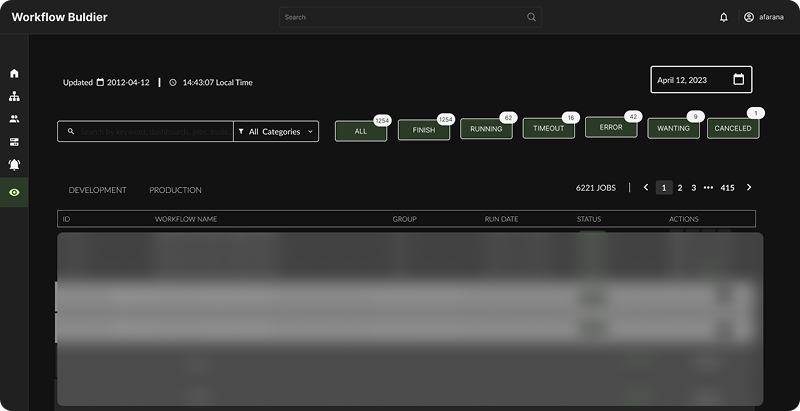Click the ACTIONS column header

684,219
